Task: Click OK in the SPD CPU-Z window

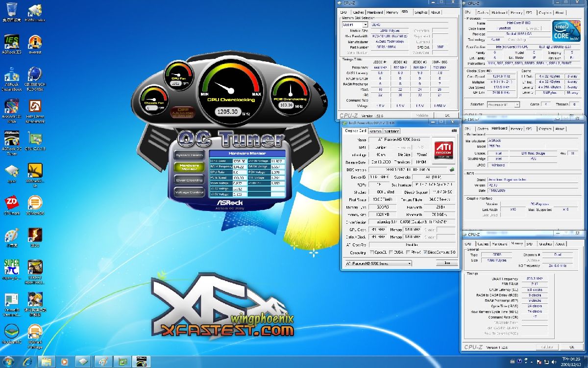Action: [x=446, y=115]
